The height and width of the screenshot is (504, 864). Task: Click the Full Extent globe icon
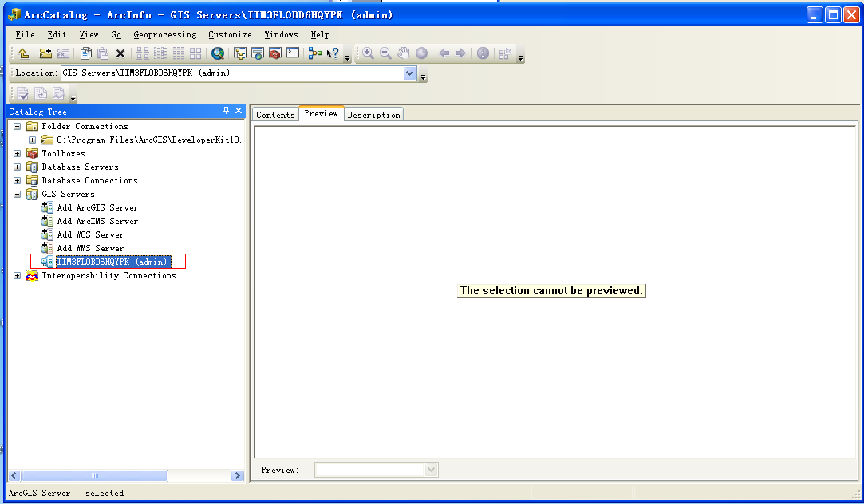421,53
